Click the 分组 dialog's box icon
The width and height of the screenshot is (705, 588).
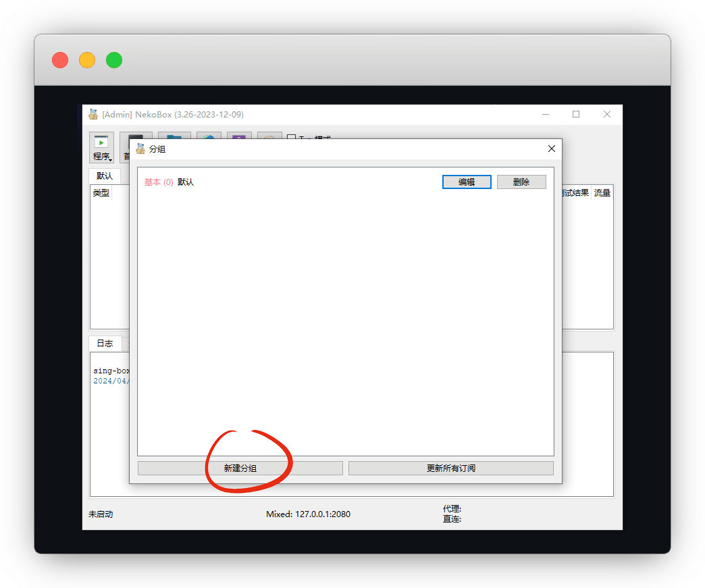tap(140, 149)
